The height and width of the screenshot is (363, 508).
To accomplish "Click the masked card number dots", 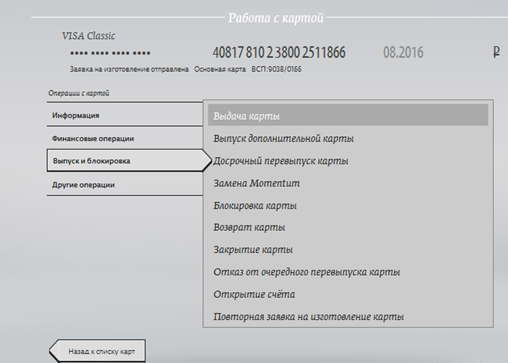I will (110, 53).
